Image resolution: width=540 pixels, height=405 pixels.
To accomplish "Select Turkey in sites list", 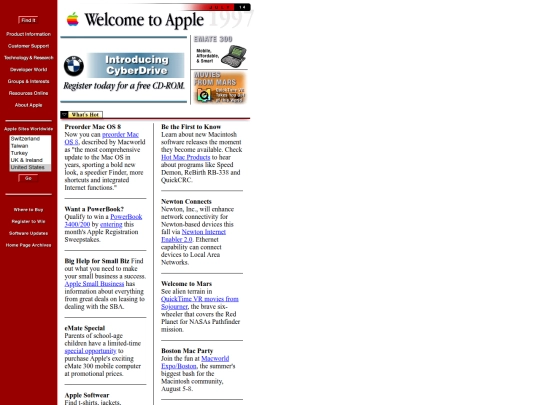I will 30,153.
